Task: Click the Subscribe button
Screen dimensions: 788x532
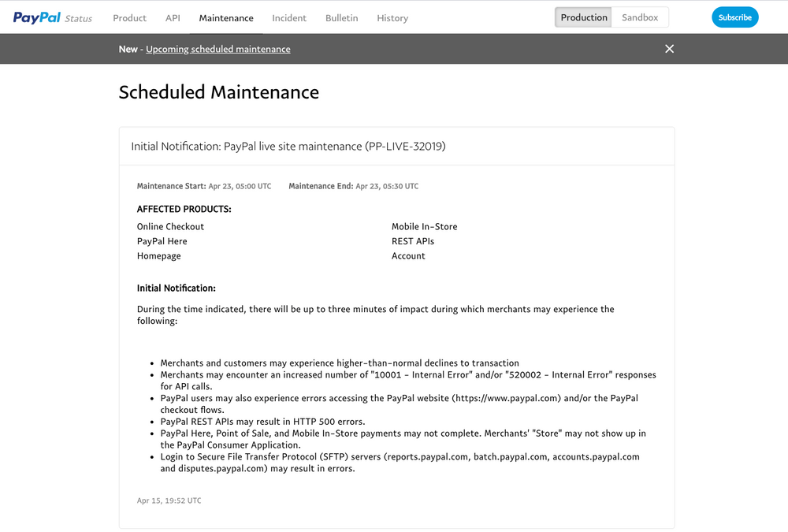Action: coord(734,17)
